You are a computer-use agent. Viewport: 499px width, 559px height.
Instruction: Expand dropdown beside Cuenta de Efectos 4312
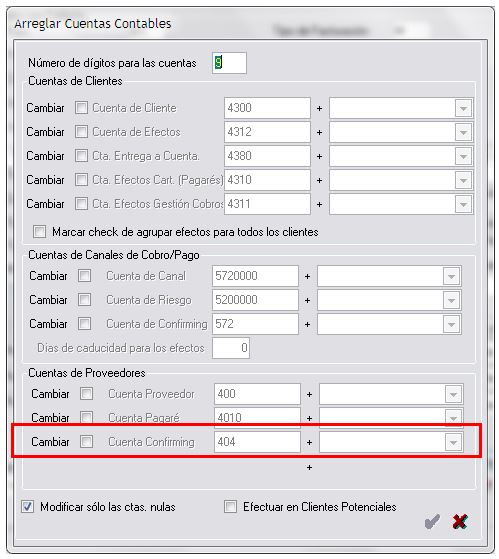pyautogui.click(x=463, y=132)
